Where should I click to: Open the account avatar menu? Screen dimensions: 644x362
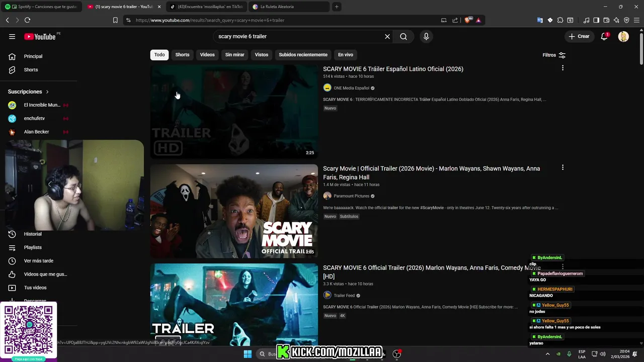pyautogui.click(x=623, y=36)
